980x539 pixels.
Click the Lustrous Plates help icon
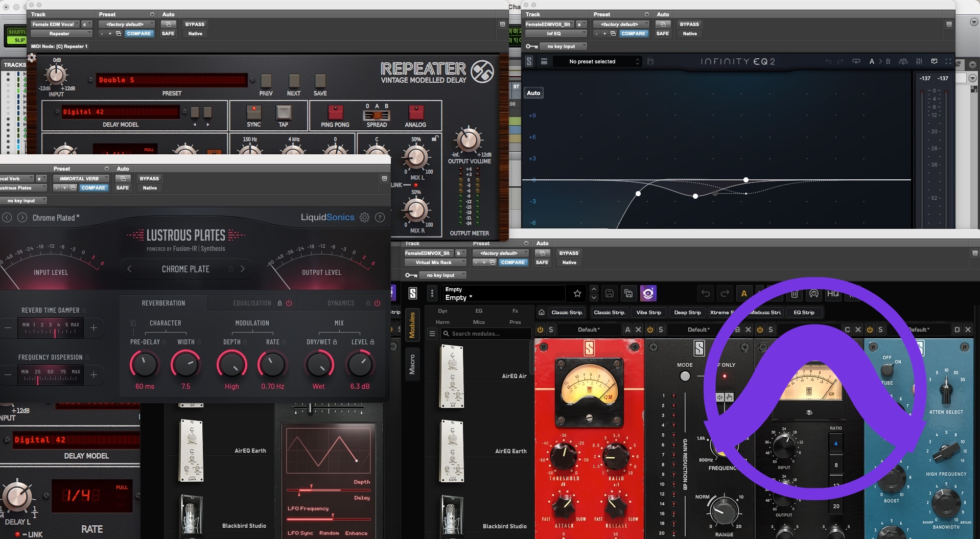pos(380,218)
